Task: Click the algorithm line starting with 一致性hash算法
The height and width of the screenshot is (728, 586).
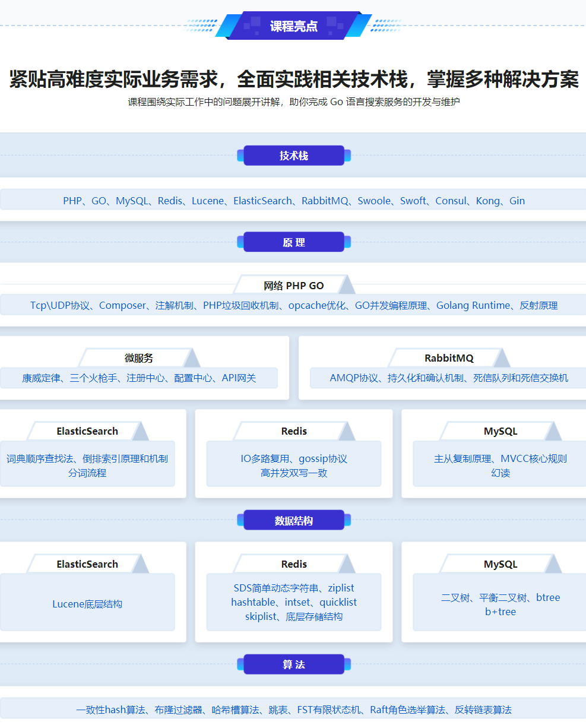Action: (x=294, y=710)
